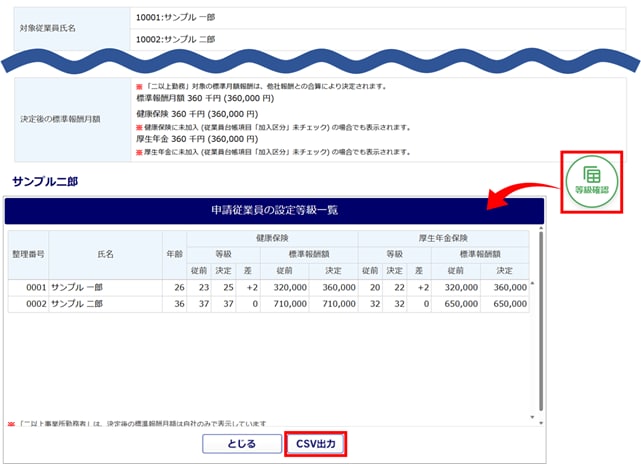
Task: Click the 氏名 column header
Action: 105,255
